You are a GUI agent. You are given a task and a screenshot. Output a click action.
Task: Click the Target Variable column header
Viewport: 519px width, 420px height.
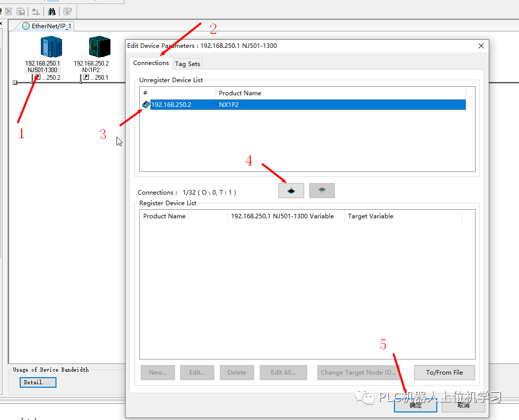(x=403, y=216)
